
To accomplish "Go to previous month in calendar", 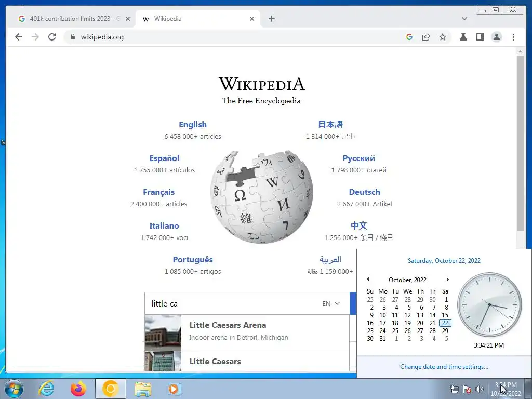I will point(368,279).
